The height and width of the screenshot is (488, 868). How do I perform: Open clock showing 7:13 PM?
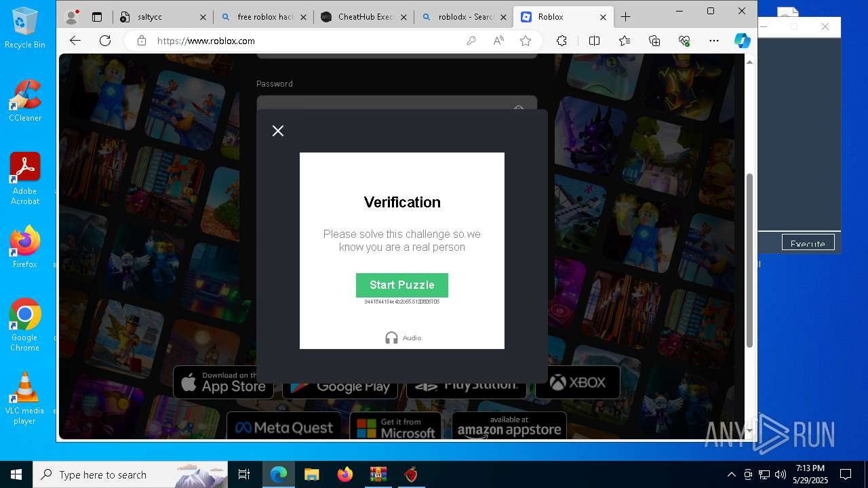(x=810, y=474)
